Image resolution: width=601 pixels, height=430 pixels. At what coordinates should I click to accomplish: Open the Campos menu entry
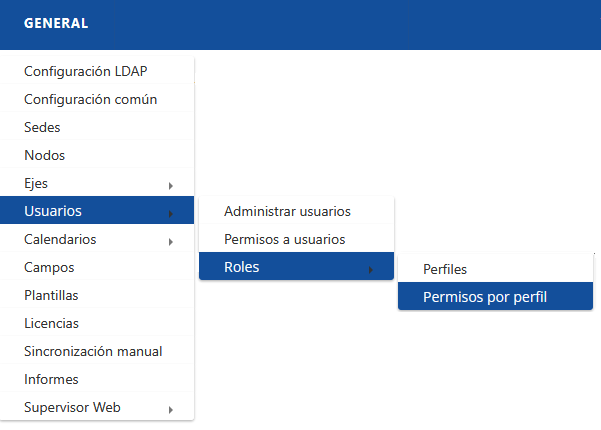tap(49, 267)
